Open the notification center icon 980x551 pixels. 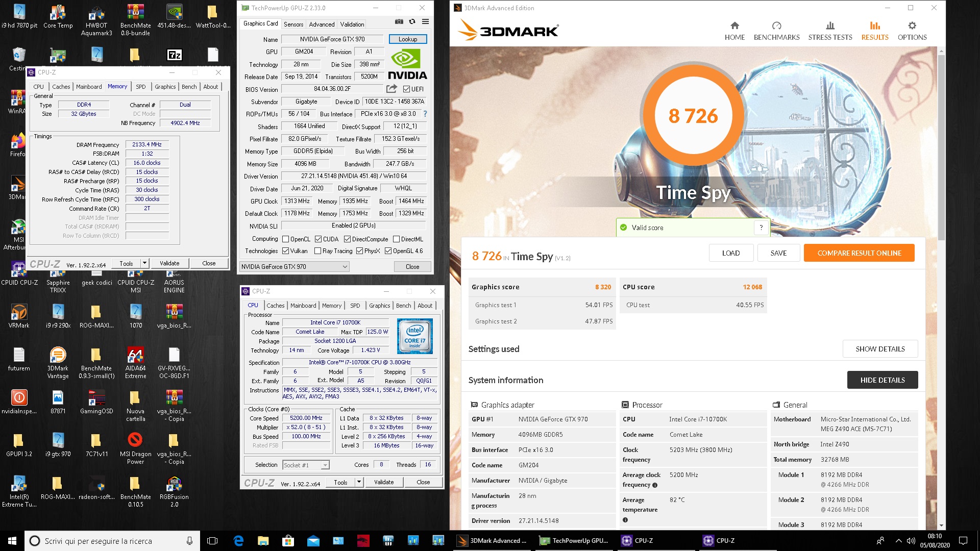coord(963,540)
